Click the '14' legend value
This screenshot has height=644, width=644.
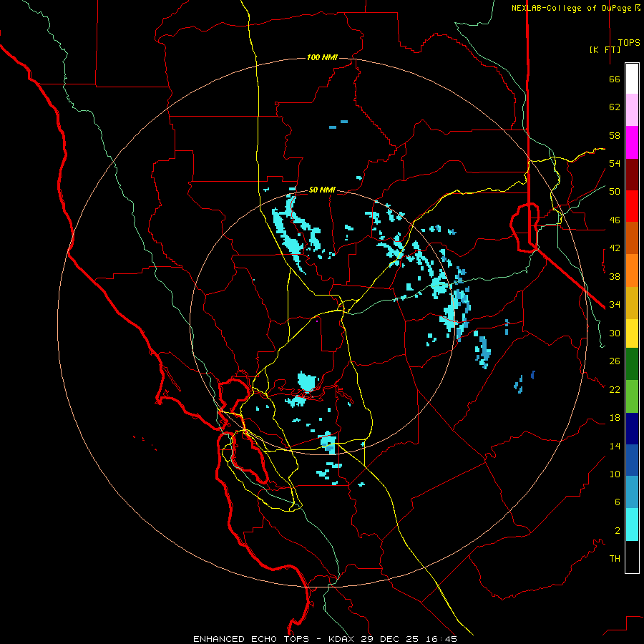tap(615, 446)
